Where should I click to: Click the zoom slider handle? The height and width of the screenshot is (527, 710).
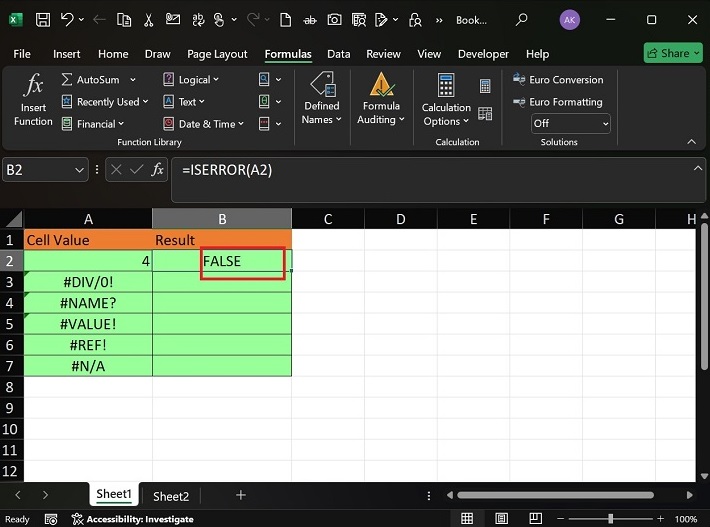click(612, 519)
